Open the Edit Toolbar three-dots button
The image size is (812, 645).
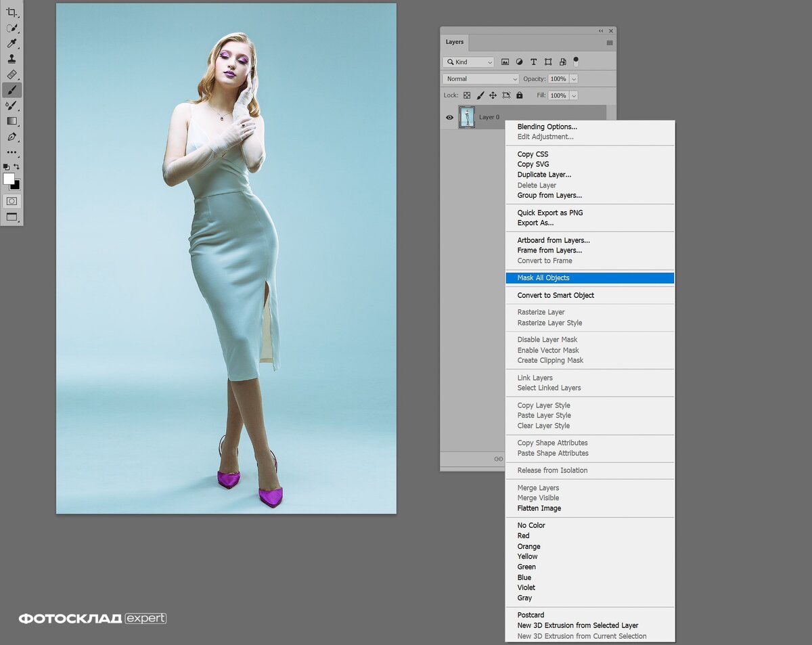click(12, 152)
